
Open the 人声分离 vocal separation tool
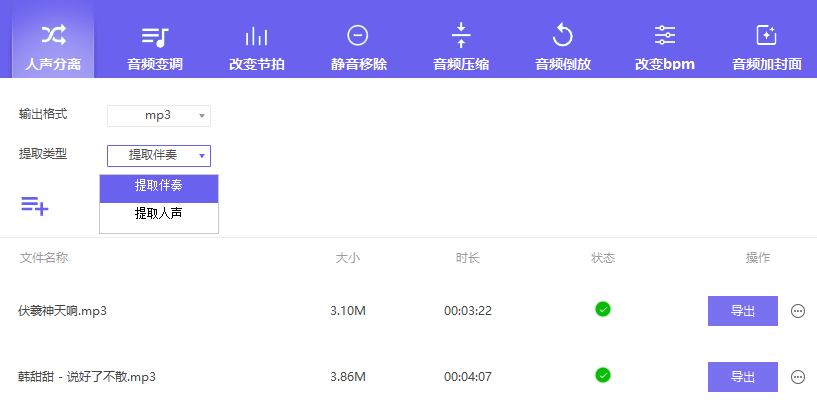click(53, 48)
